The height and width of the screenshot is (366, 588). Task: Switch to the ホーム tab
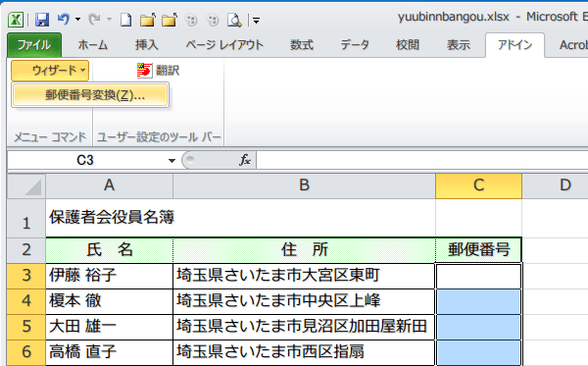tap(93, 45)
